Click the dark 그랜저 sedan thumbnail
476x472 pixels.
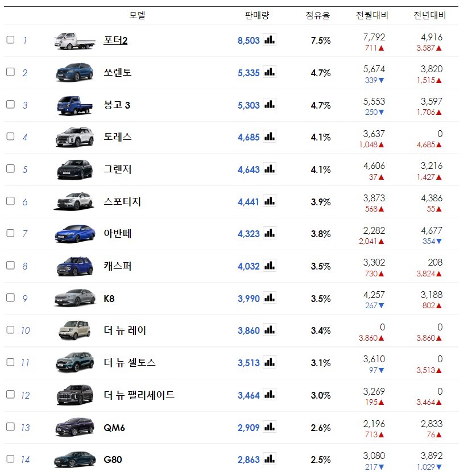coord(74,169)
